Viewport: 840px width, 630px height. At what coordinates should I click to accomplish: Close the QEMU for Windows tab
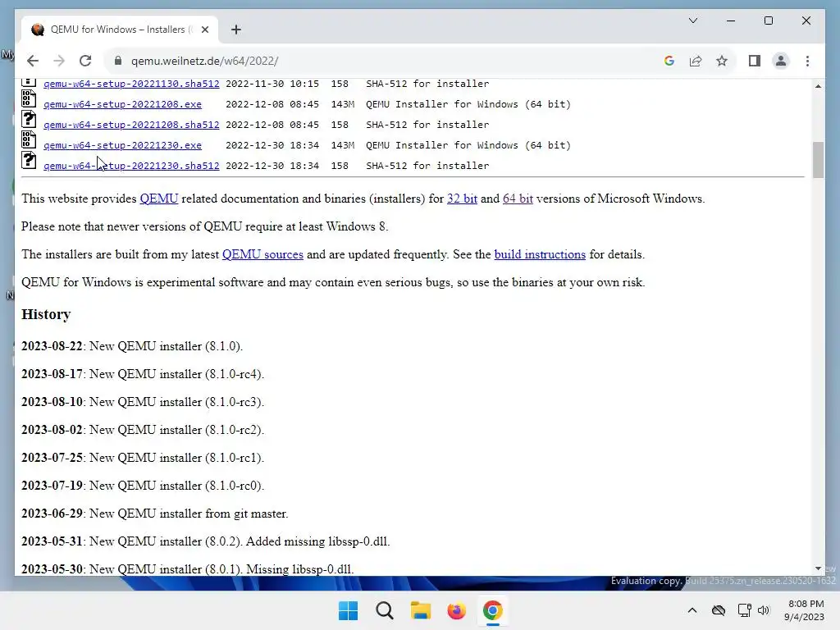click(204, 30)
